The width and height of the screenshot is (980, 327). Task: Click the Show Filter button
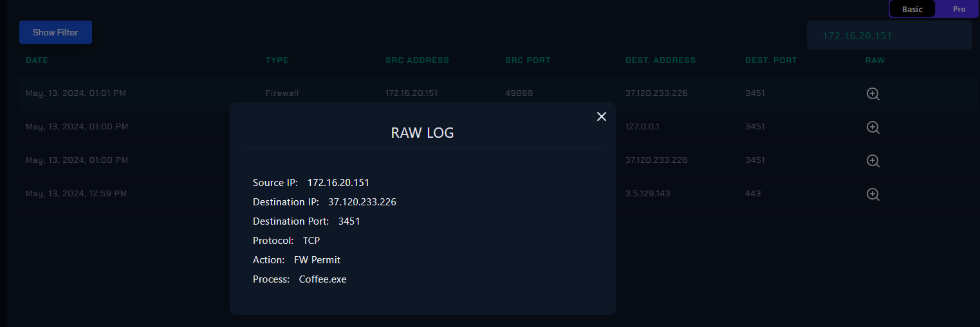click(55, 32)
